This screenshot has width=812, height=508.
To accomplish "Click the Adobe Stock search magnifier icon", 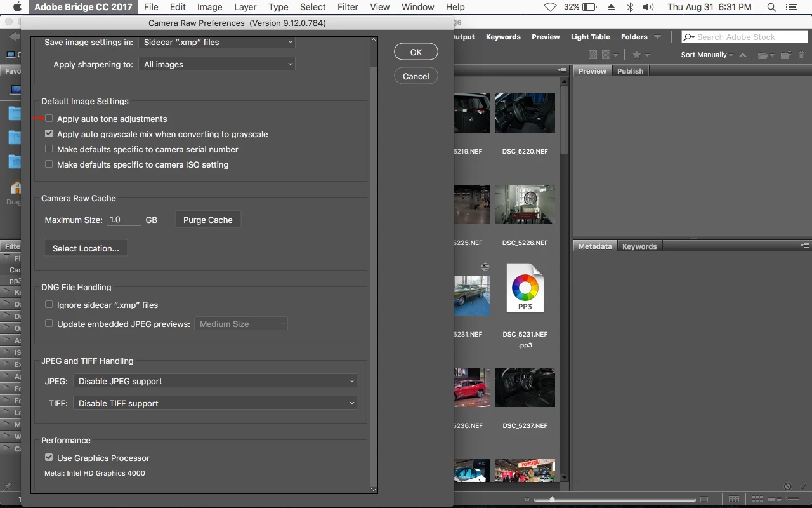I will 690,37.
